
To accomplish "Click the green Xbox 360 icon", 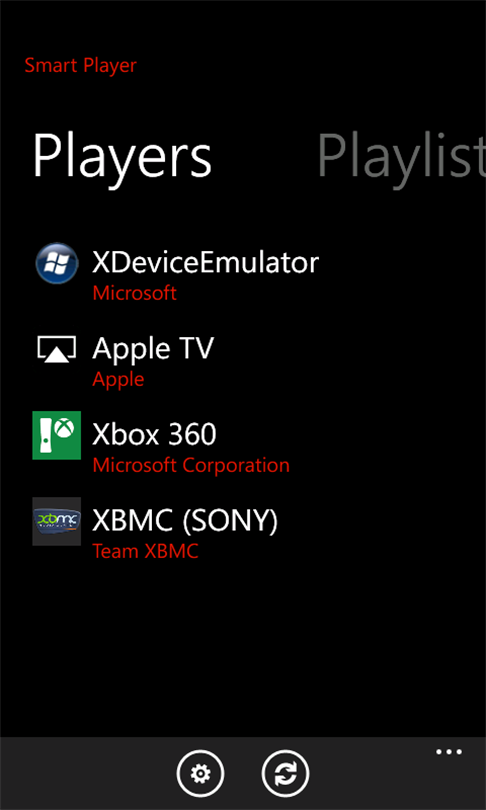I will (57, 435).
